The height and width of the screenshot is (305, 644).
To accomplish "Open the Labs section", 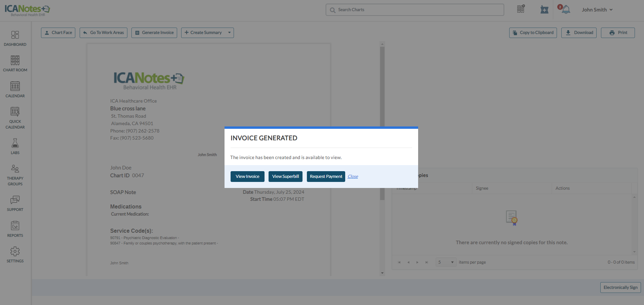I will pos(15,146).
